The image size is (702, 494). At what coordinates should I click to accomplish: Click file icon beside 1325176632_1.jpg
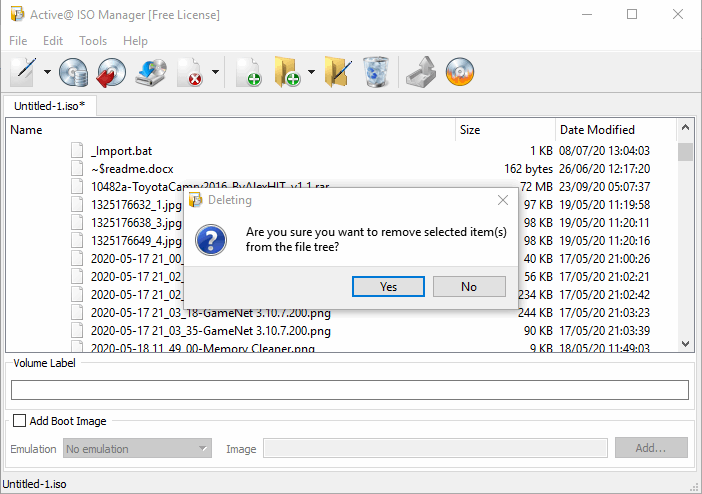[x=77, y=204]
